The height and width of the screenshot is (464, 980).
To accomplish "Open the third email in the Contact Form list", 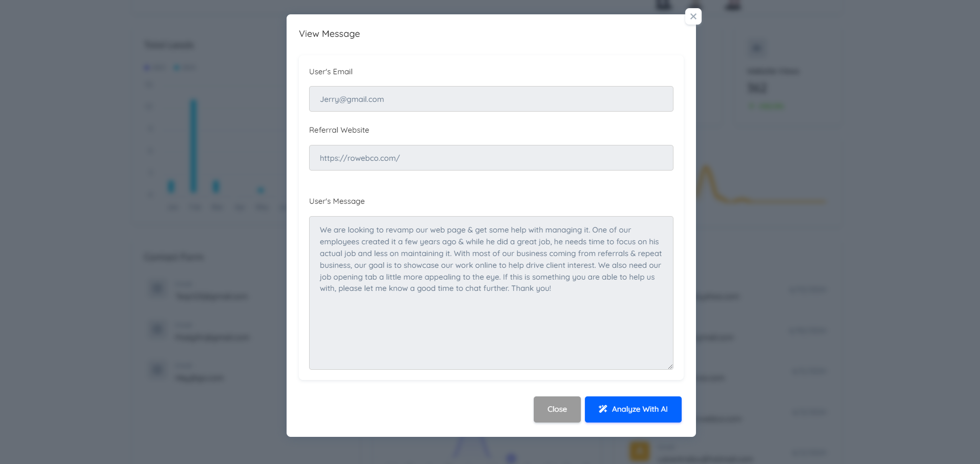I will [x=199, y=378].
